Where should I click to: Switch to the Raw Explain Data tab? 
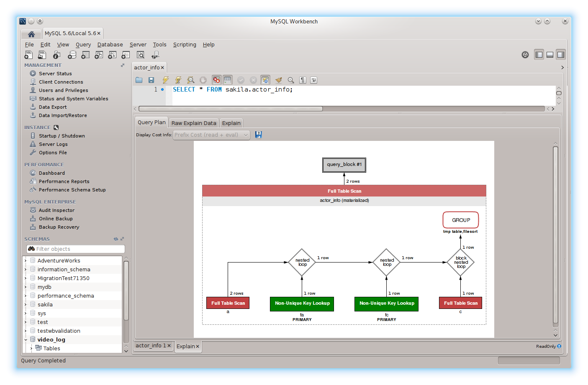193,122
